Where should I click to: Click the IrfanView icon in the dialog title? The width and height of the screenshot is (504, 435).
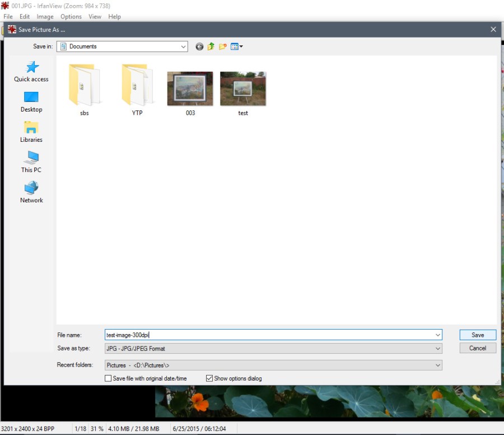pos(12,30)
